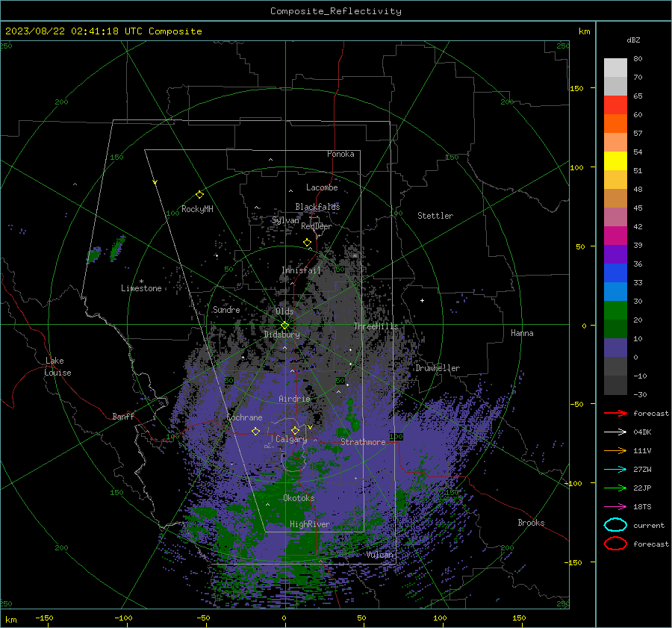Click the white 04DK arrow legend icon

[615, 432]
